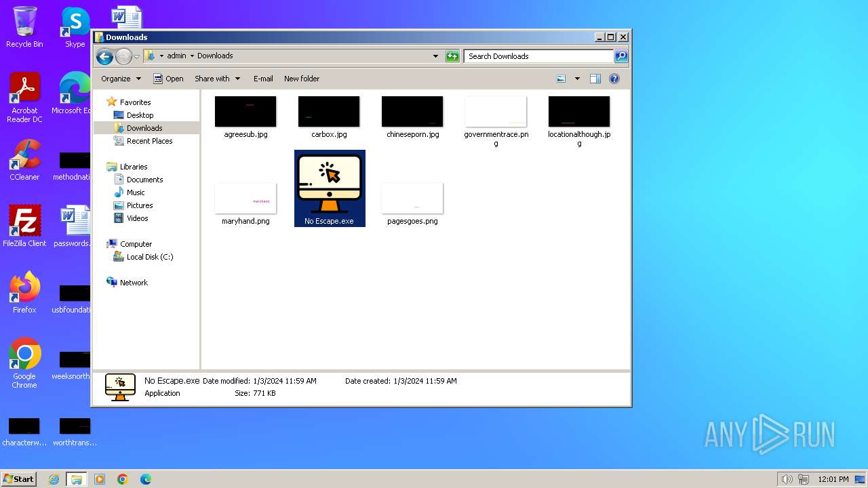Viewport: 868px width, 488px height.
Task: Click Open in the toolbar
Action: [x=168, y=79]
